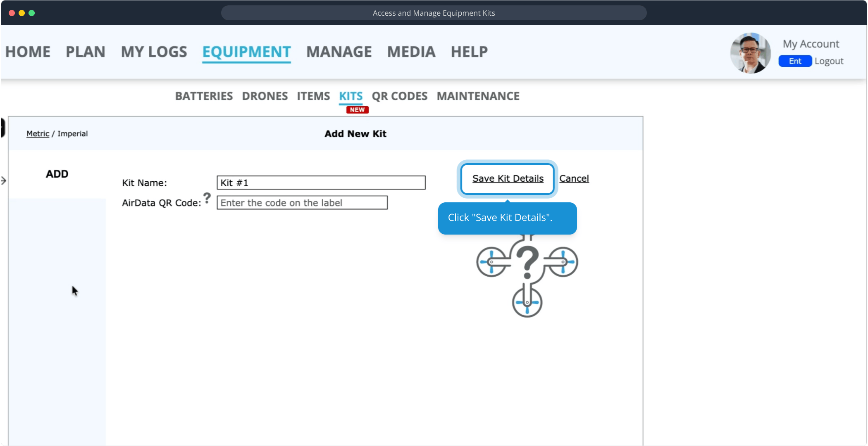Click the Ent plan badge
Viewport: 868px width, 446px height.
795,61
